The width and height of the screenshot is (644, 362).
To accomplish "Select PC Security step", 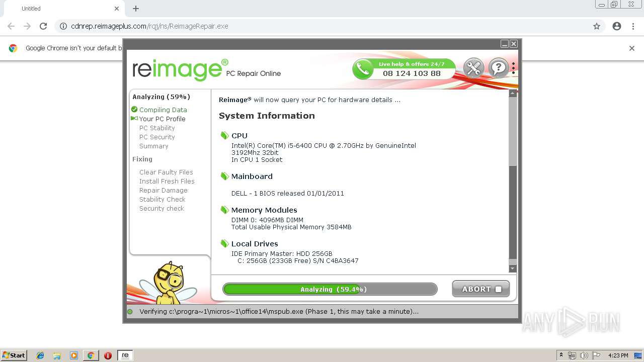I will pyautogui.click(x=157, y=137).
